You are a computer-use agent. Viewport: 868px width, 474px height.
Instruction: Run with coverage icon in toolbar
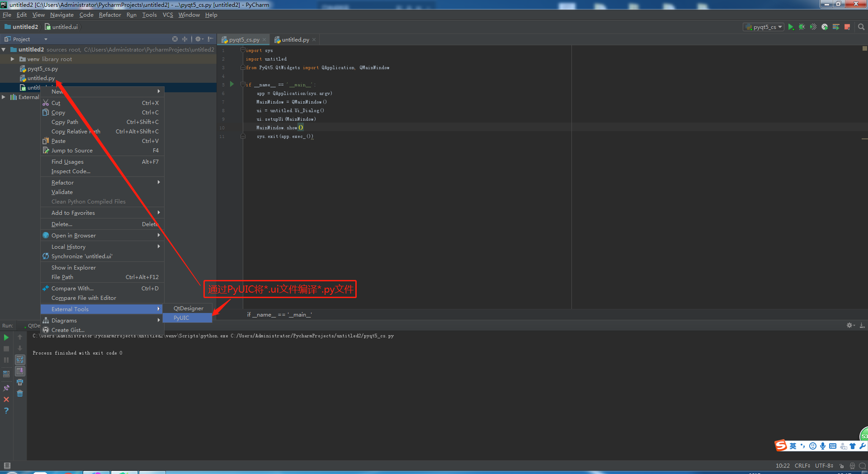[813, 27]
